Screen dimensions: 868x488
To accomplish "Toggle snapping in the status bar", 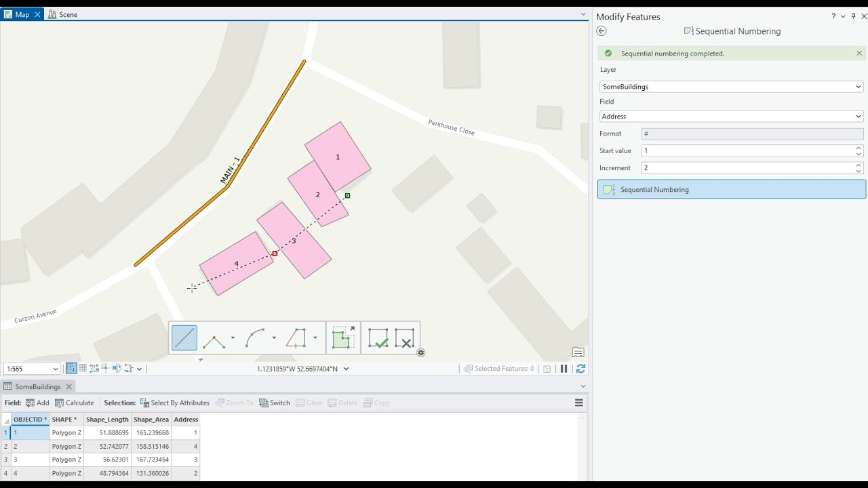I will [x=71, y=369].
